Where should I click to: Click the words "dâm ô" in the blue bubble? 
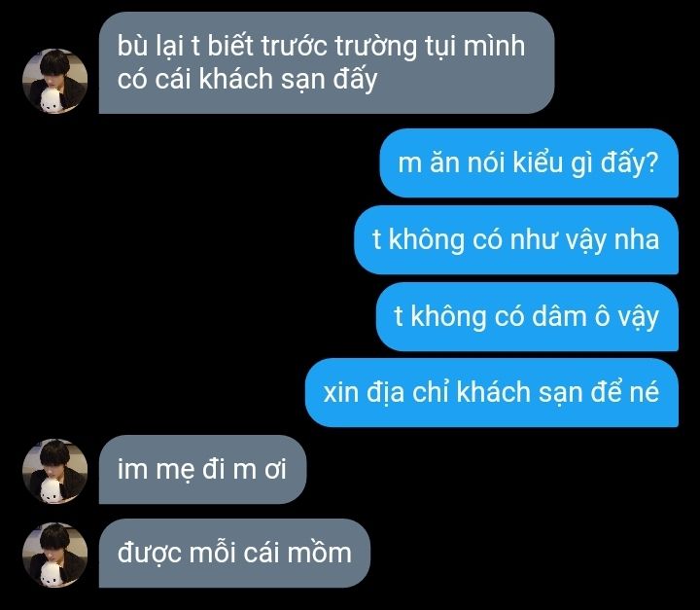(571, 316)
